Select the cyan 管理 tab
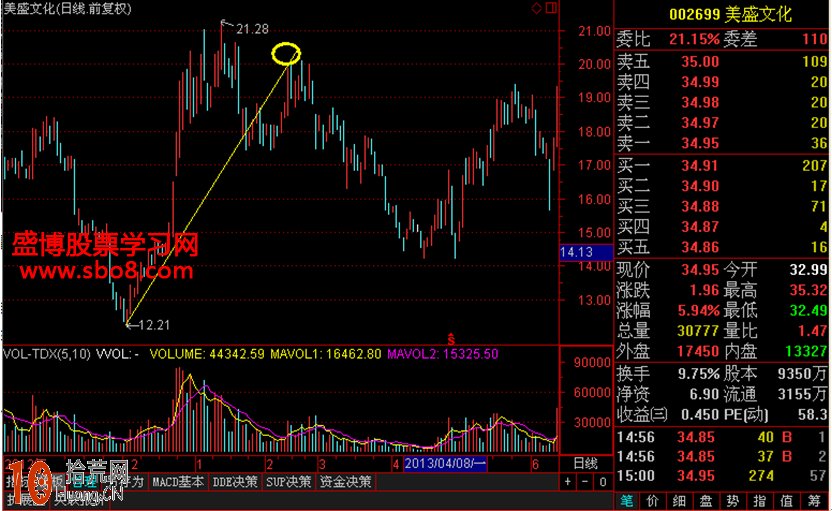Viewport: 832px width, 511px height. pyautogui.click(x=85, y=482)
